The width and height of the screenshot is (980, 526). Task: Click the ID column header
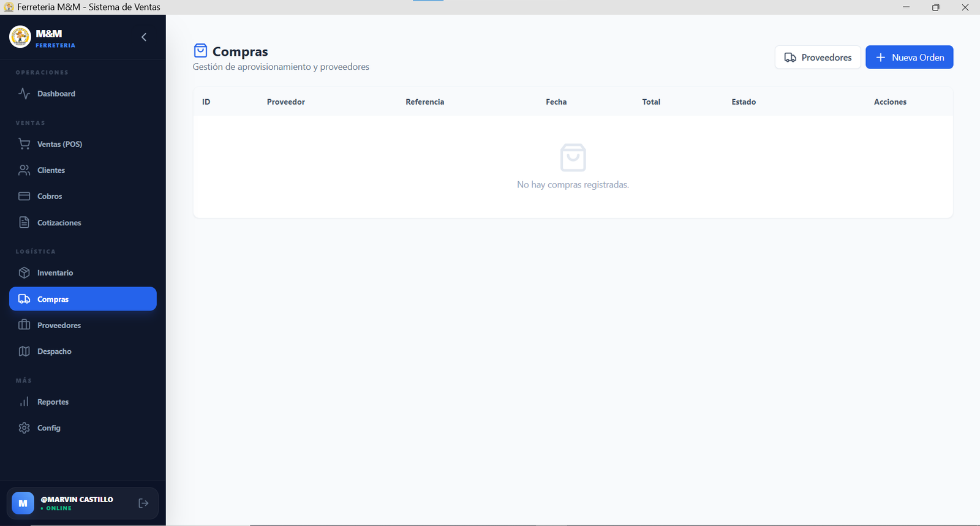tap(206, 102)
